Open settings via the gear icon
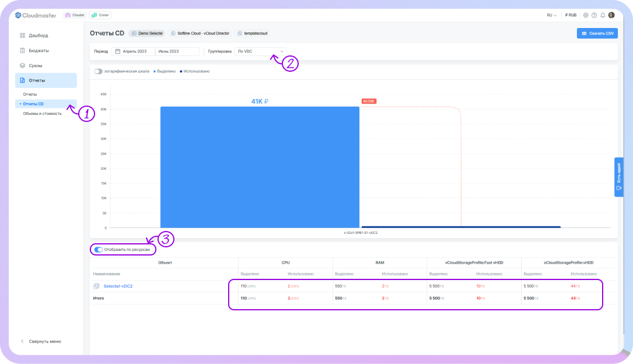The height and width of the screenshot is (364, 633). tap(586, 15)
